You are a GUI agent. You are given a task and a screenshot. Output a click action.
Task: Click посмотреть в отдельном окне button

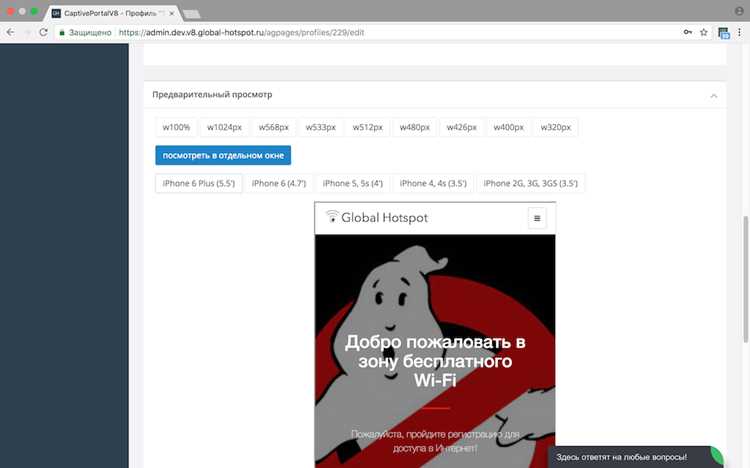pos(223,156)
